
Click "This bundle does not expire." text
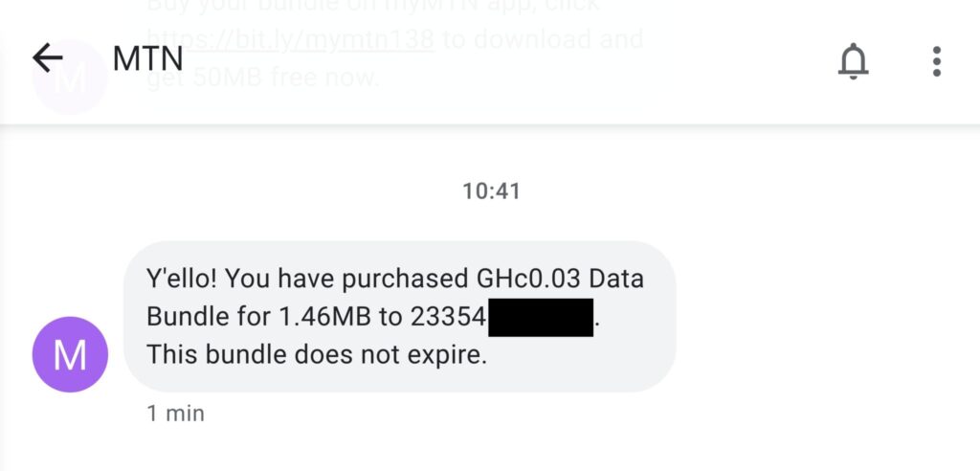[x=317, y=354]
